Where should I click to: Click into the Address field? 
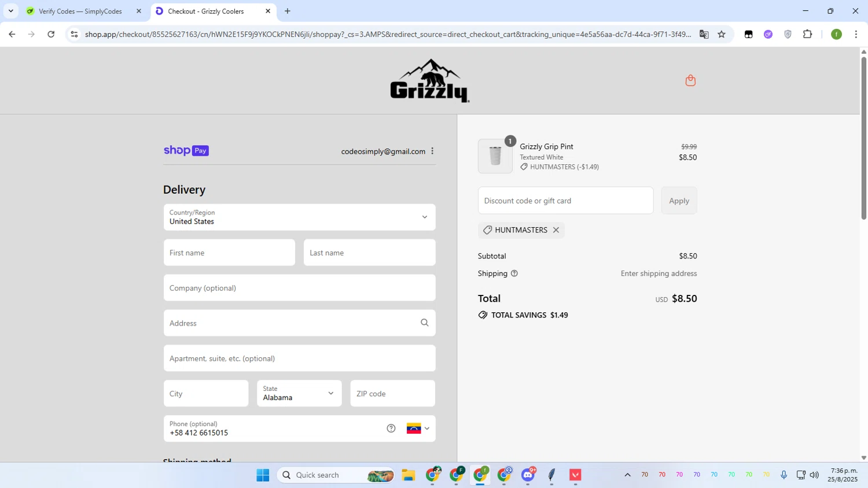299,323
